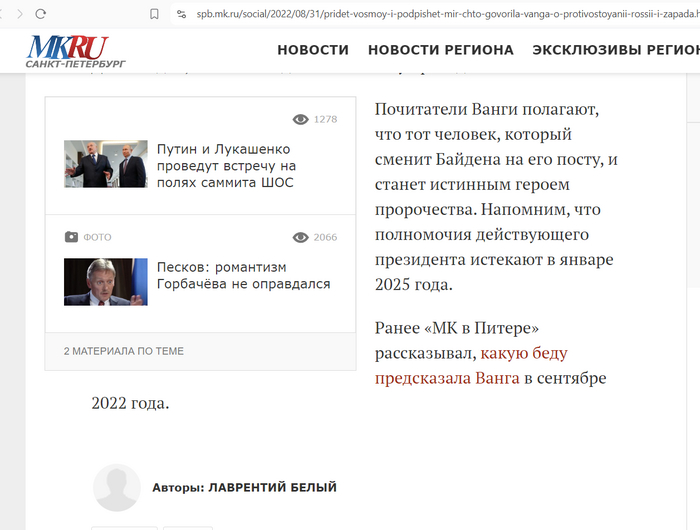Open site information icon in address bar
Viewport: 700px width, 530px height.
tap(181, 14)
